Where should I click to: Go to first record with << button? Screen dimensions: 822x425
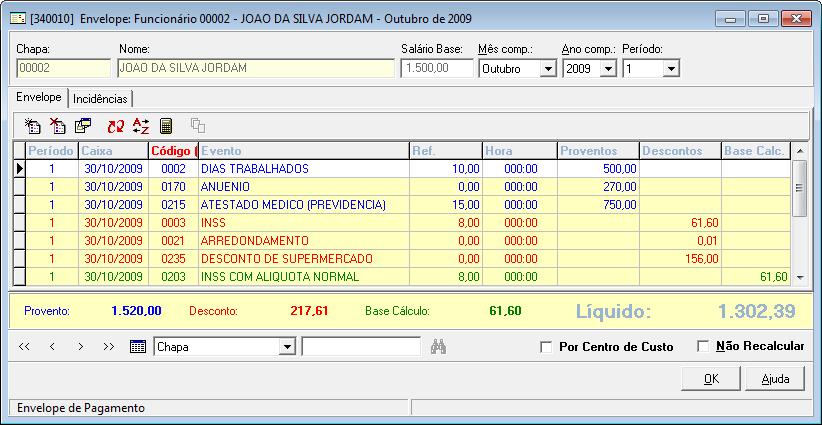point(24,347)
